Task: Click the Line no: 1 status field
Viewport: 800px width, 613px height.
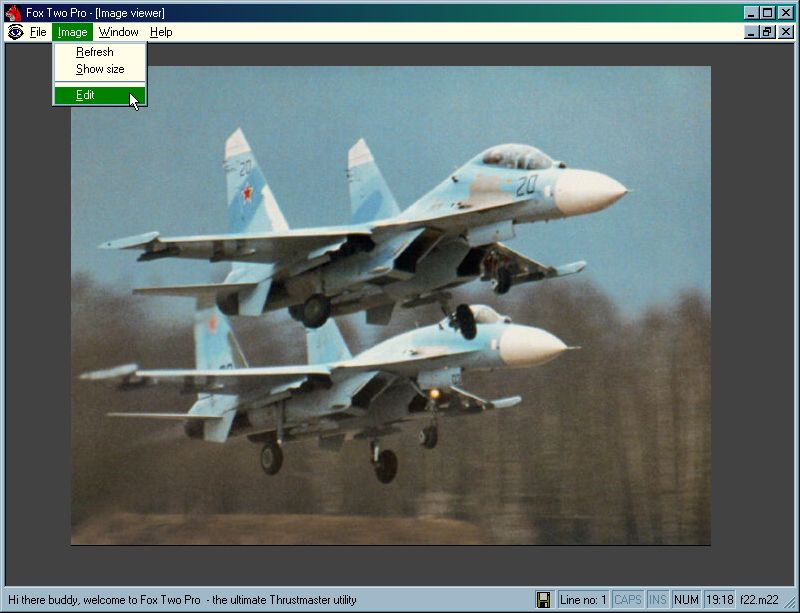Action: 583,600
